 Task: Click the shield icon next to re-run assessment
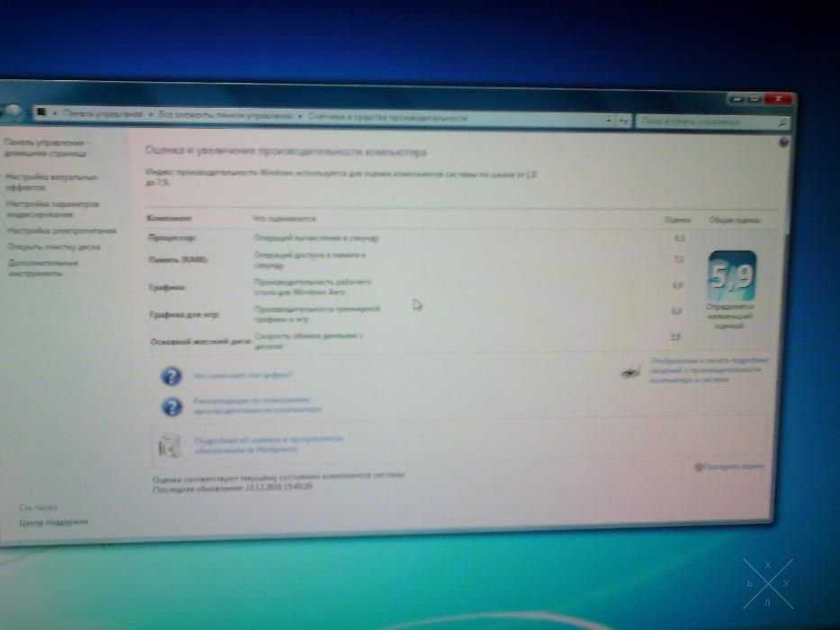click(699, 466)
